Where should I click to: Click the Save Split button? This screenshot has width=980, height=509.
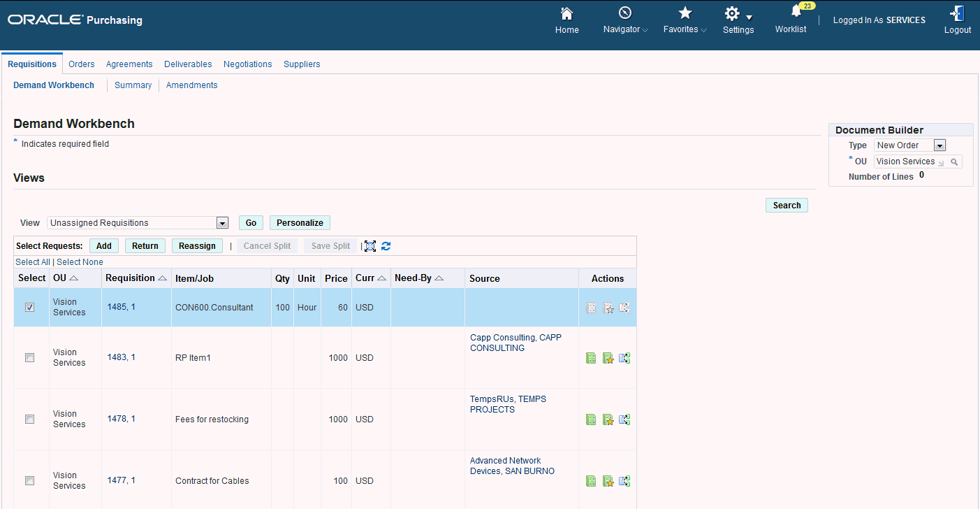[330, 246]
